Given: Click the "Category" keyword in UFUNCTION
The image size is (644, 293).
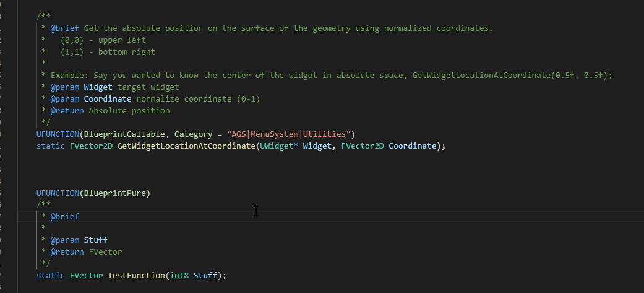Looking at the screenshot, I should tap(193, 134).
